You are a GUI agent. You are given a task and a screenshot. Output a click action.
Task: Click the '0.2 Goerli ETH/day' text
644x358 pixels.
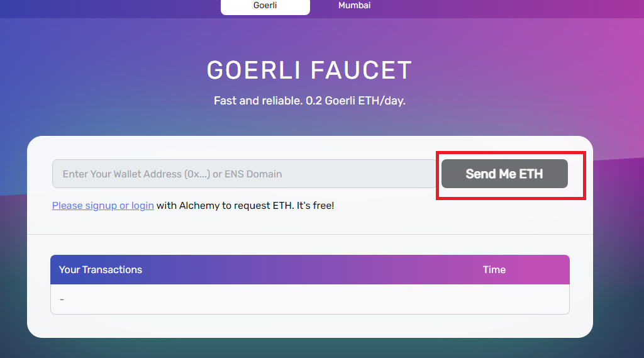tap(356, 101)
